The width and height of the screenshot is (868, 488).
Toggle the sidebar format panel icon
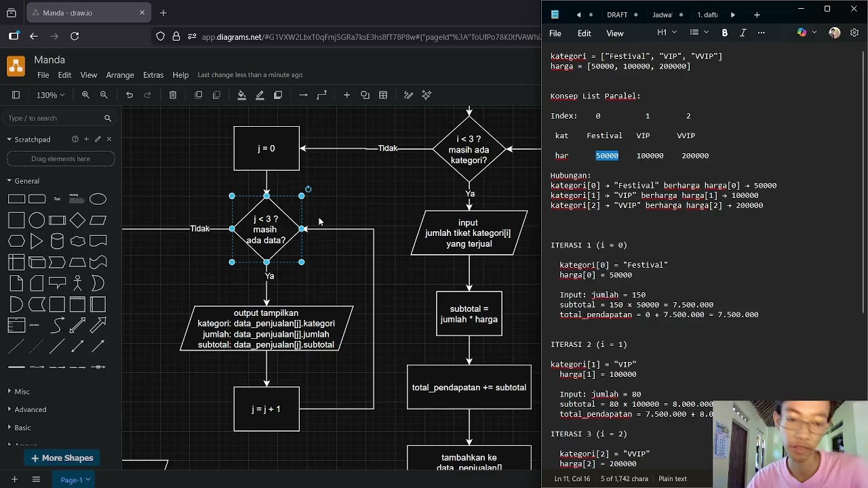click(16, 95)
